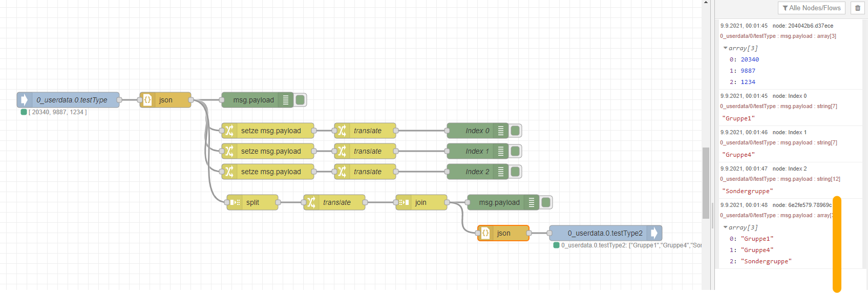Click the canvas scrollbar up arrow
Image resolution: width=868 pixels, height=293 pixels.
click(706, 3)
